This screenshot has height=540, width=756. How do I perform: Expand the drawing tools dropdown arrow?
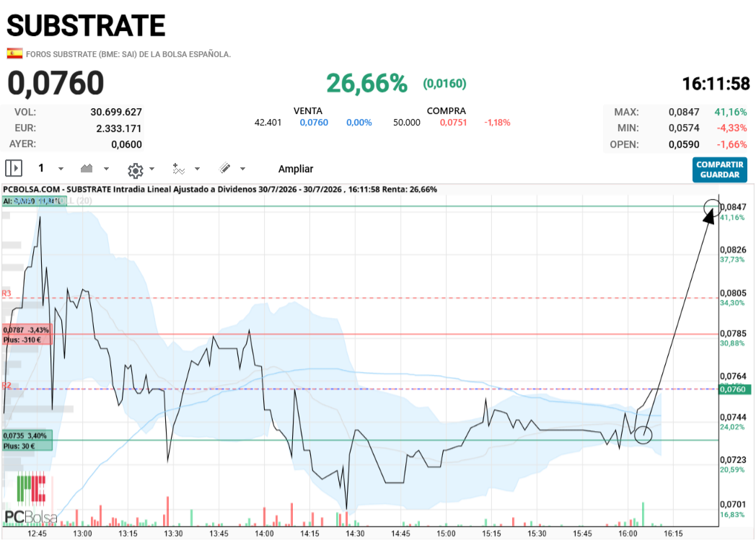coord(242,169)
